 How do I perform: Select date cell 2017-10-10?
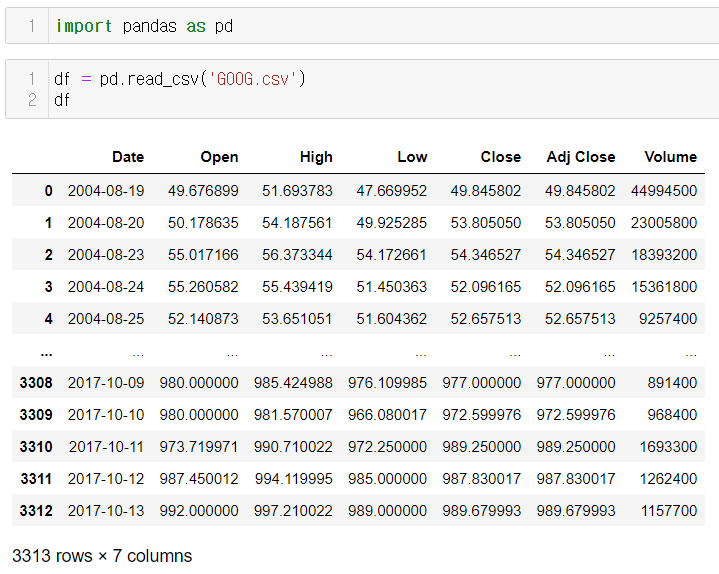(106, 414)
